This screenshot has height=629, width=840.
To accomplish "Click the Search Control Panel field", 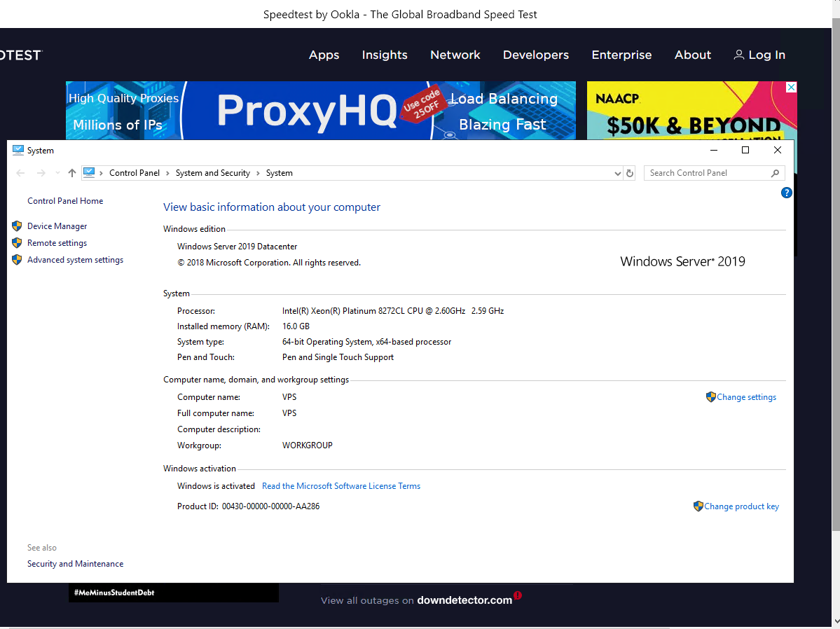I will point(714,173).
